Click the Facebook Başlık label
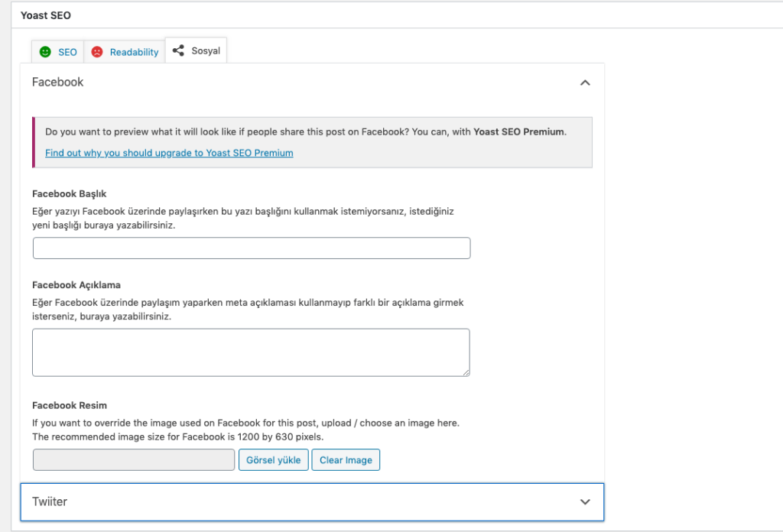The image size is (783, 532). tap(70, 193)
